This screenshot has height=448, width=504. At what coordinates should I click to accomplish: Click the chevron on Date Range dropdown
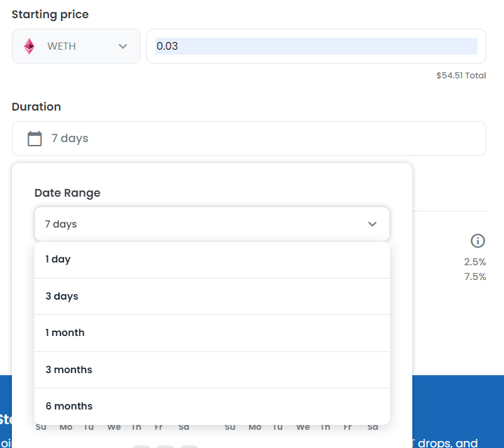pyautogui.click(x=372, y=224)
